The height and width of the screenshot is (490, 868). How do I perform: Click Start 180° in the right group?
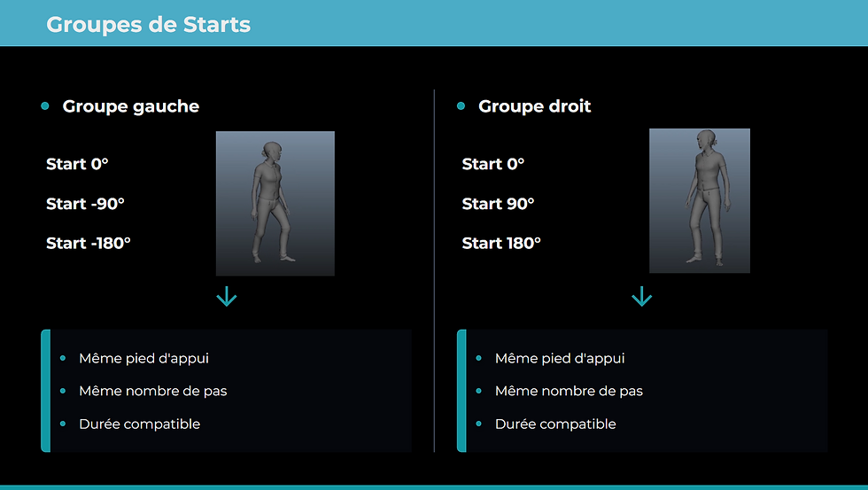501,243
